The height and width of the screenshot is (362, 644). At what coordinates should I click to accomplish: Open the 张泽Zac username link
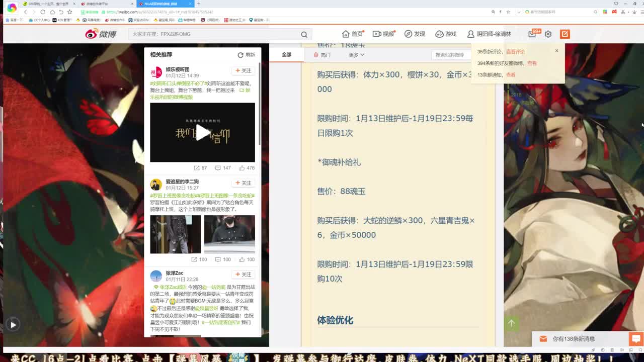(x=175, y=273)
